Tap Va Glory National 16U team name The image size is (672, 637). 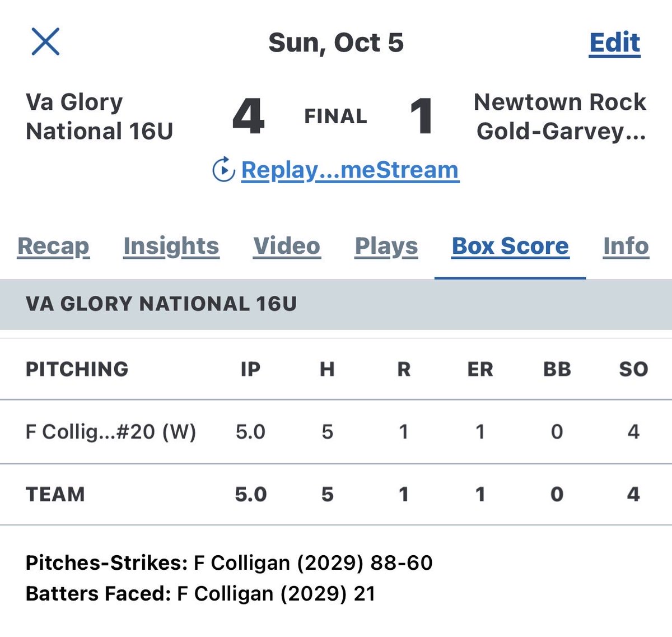pos(99,117)
